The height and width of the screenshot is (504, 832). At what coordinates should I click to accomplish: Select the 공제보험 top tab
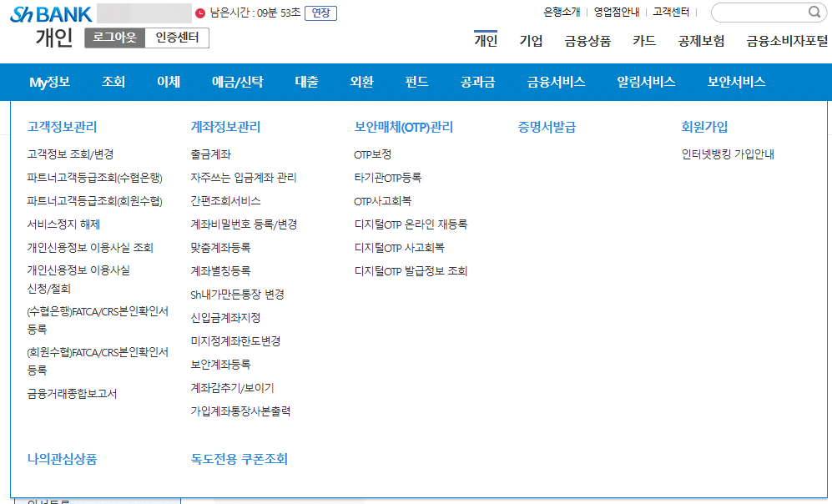[701, 41]
